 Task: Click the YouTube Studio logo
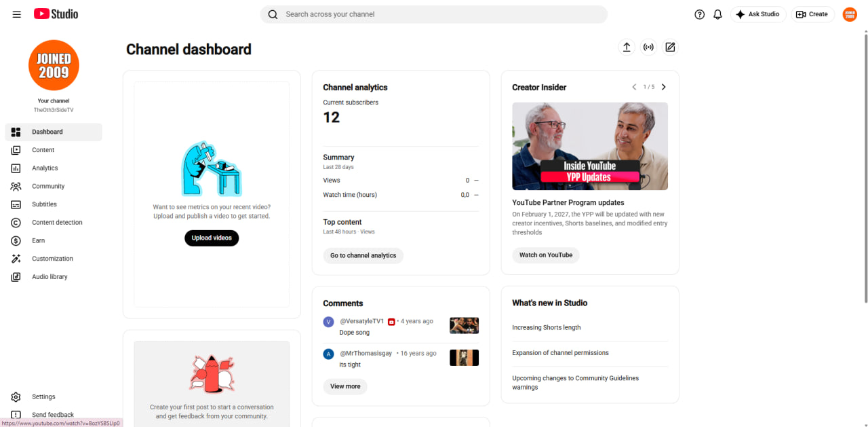pyautogui.click(x=56, y=14)
